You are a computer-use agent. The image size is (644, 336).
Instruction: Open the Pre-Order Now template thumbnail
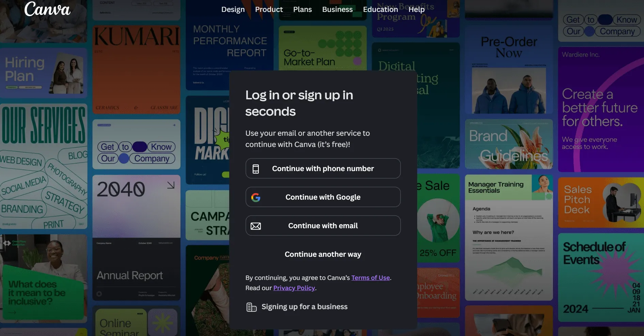[x=509, y=70]
